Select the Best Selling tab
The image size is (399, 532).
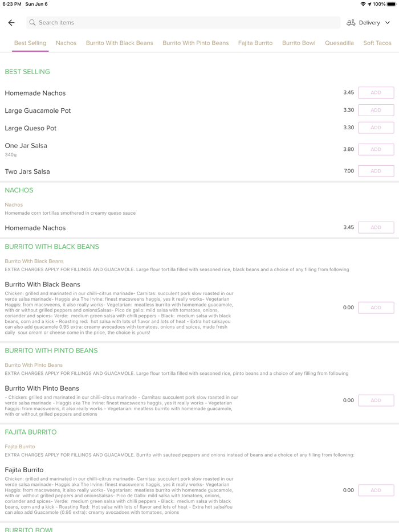pyautogui.click(x=30, y=43)
